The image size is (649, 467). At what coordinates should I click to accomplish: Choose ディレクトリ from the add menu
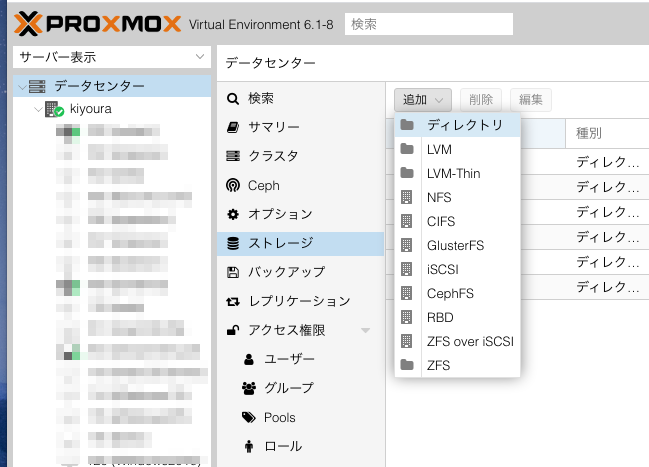pyautogui.click(x=457, y=125)
